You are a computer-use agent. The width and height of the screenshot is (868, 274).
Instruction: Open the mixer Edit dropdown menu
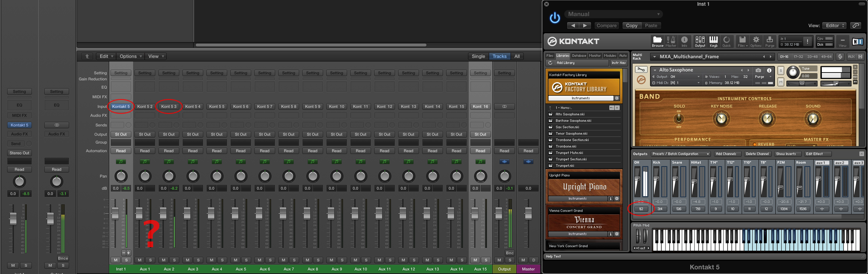(106, 56)
